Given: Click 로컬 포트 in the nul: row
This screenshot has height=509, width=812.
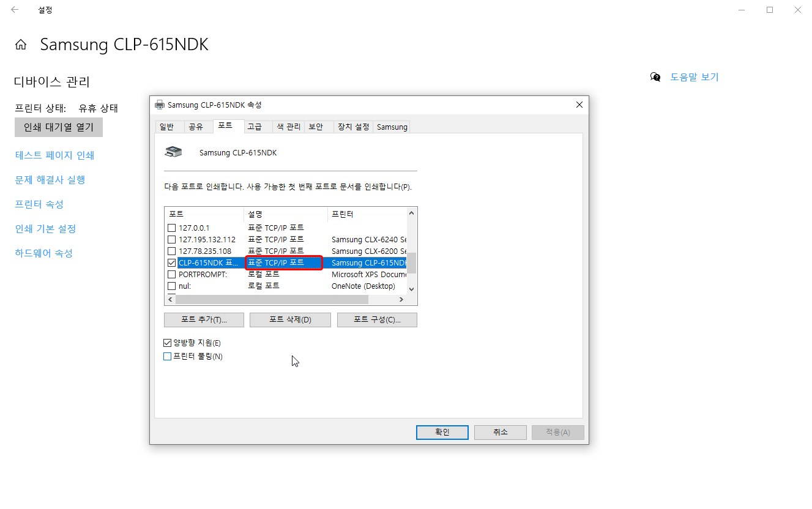Looking at the screenshot, I should coord(264,286).
